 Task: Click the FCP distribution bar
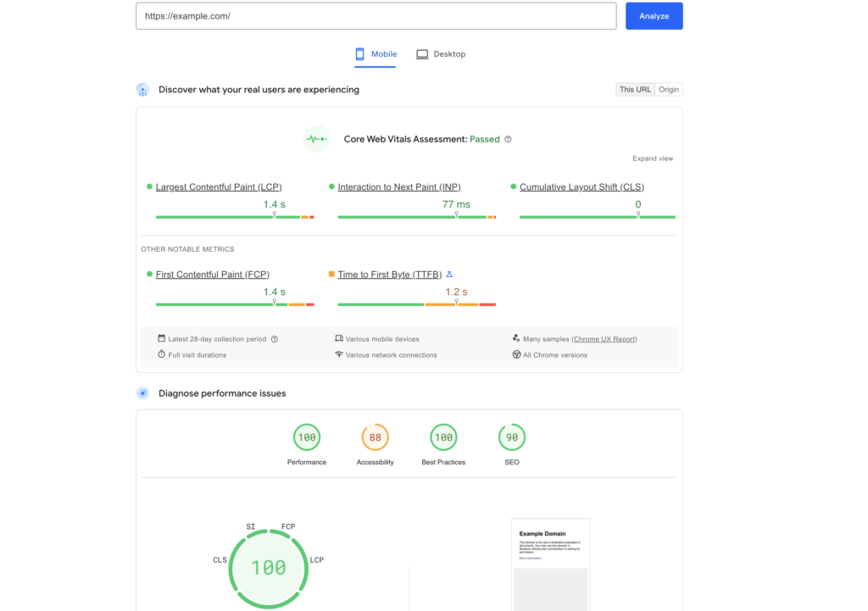235,304
